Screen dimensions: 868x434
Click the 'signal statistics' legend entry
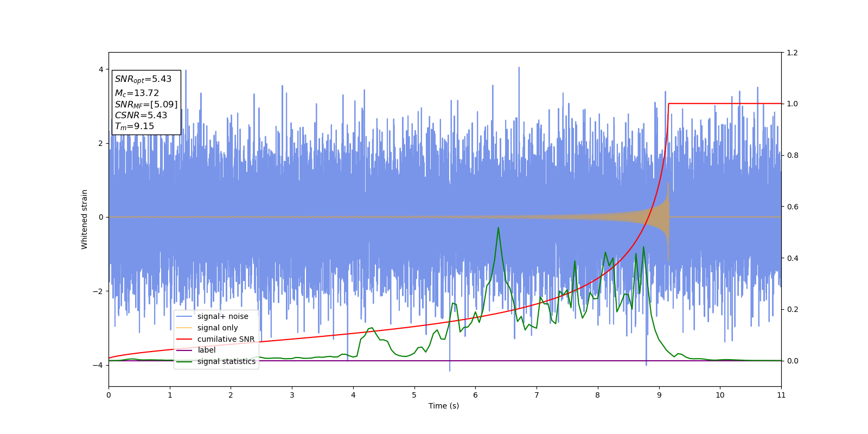click(226, 361)
